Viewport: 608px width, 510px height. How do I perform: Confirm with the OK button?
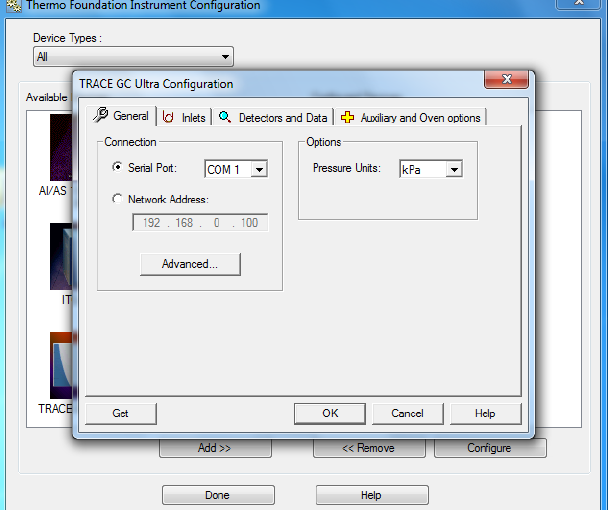330,413
